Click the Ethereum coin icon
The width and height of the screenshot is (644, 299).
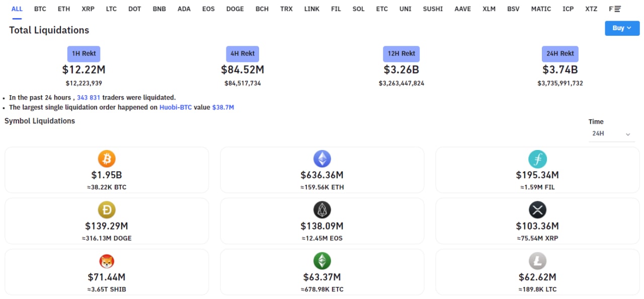click(x=322, y=159)
